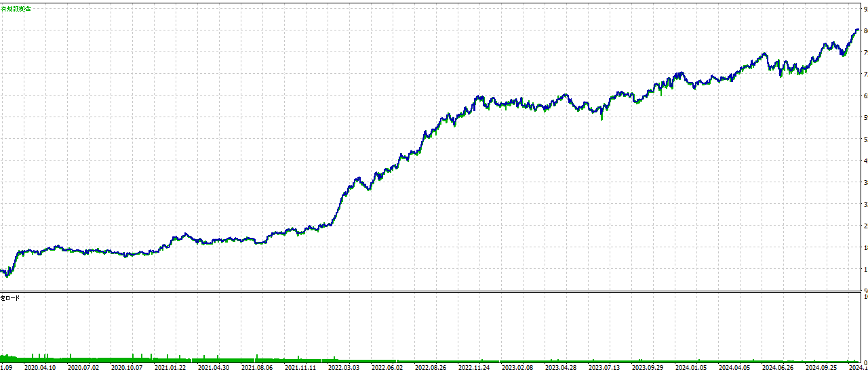The width and height of the screenshot is (868, 374).
Task: Select the 2020.10.07 date on time axis
Action: 127,368
